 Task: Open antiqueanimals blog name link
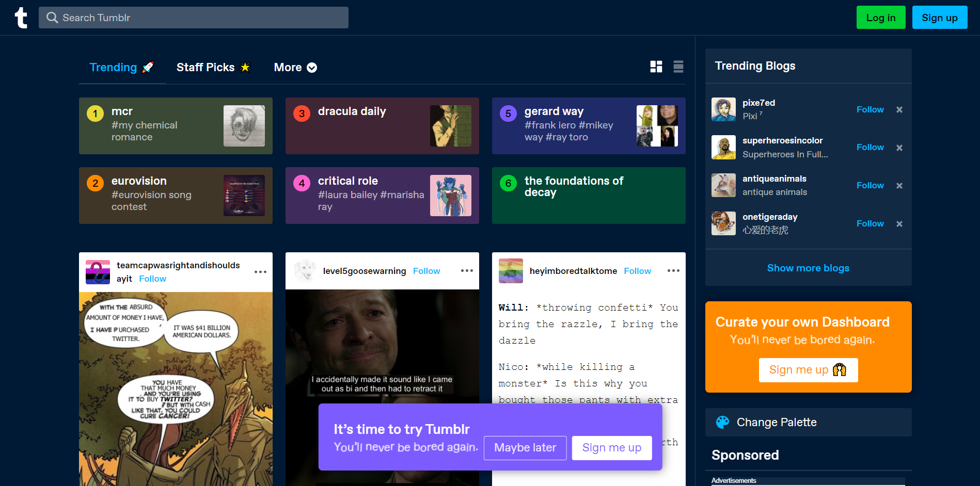[774, 179]
